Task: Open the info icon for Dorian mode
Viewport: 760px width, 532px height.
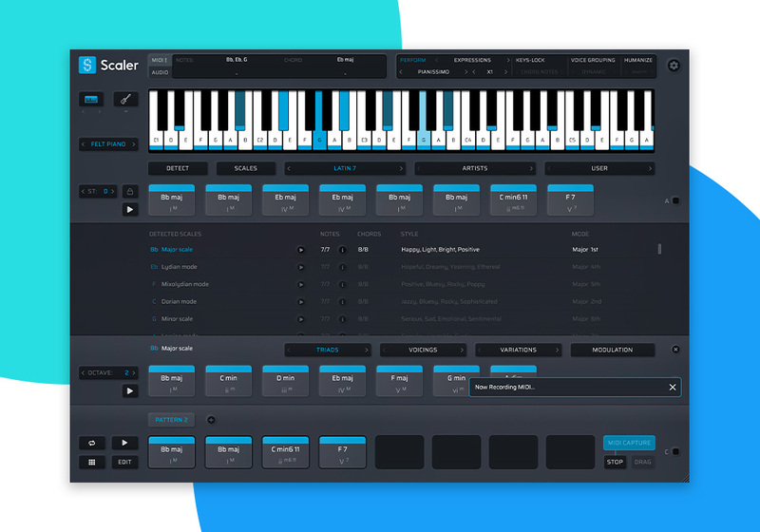Action: point(342,302)
